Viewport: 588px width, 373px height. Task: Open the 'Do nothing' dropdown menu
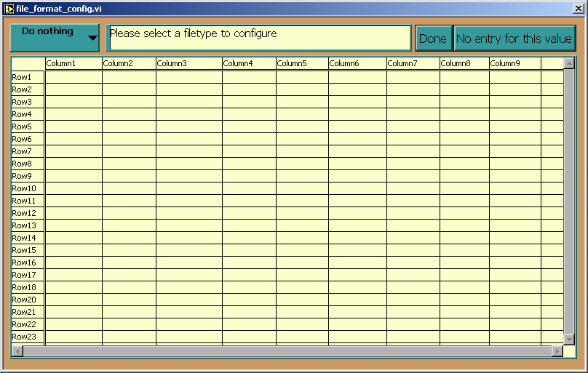coord(55,38)
